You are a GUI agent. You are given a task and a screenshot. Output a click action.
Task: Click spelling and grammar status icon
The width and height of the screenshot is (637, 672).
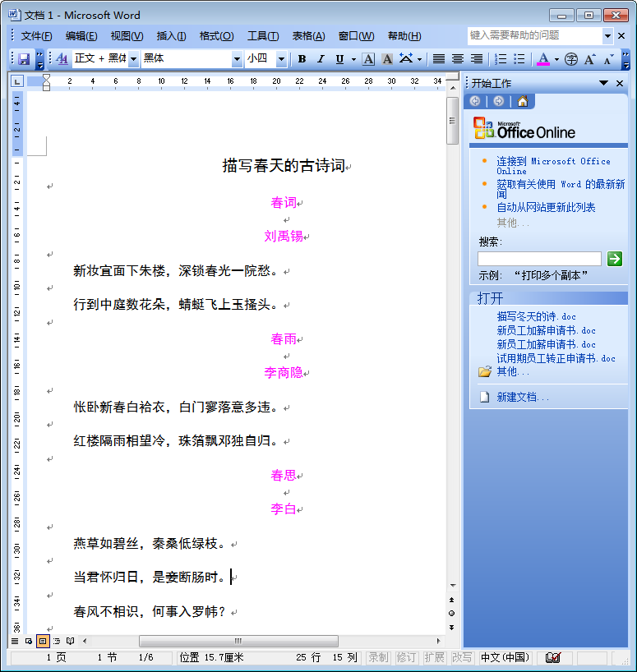coord(553,657)
